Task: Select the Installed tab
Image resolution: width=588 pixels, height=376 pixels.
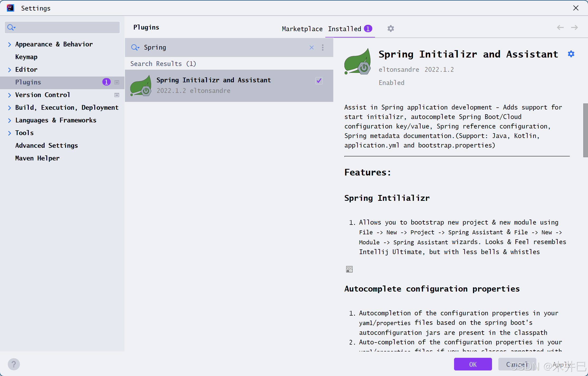Action: [344, 29]
